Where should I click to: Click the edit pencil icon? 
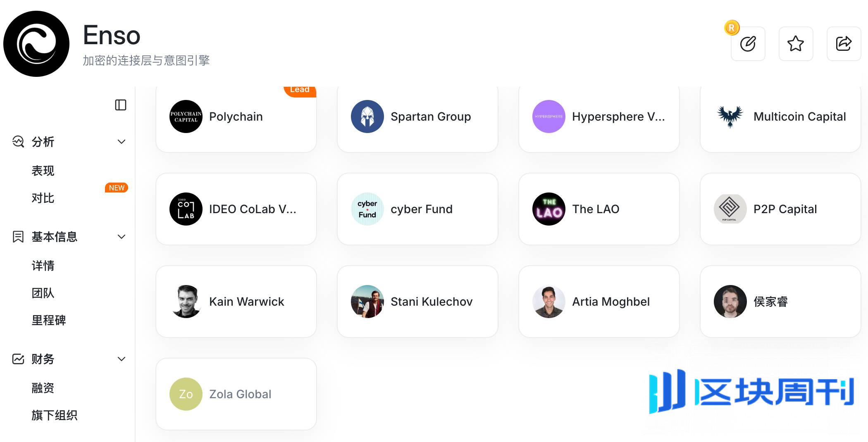click(748, 44)
